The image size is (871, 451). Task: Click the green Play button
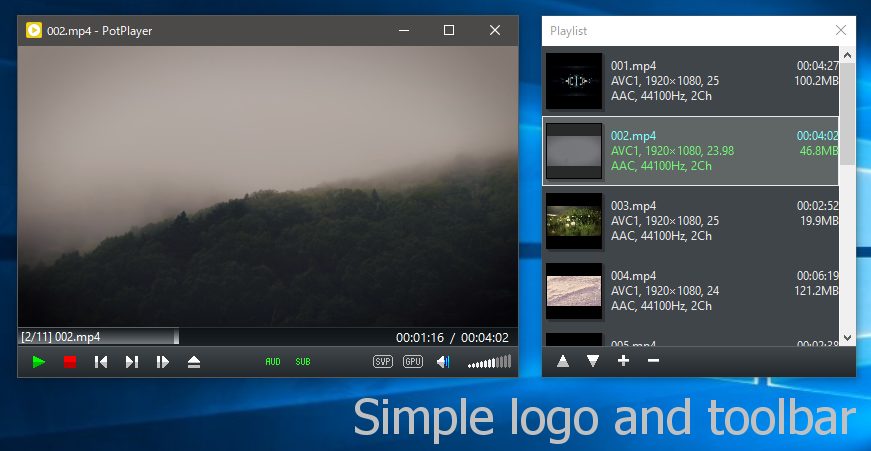coord(39,362)
